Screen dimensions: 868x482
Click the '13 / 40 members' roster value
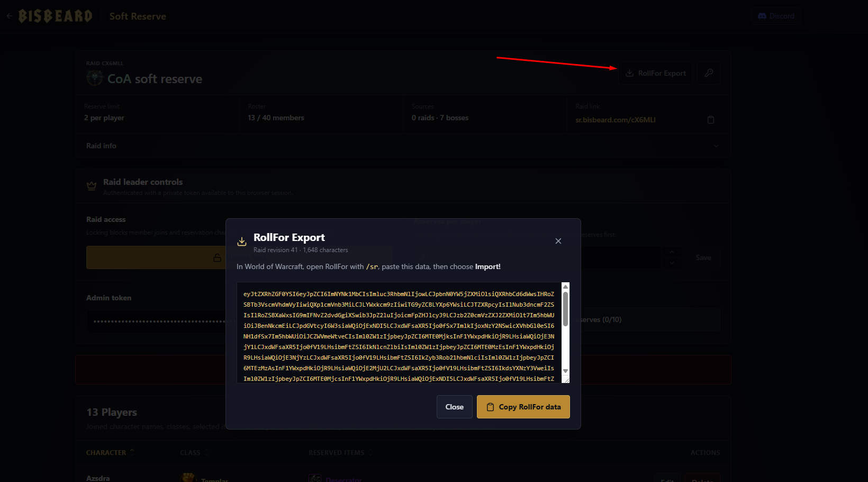pos(276,118)
